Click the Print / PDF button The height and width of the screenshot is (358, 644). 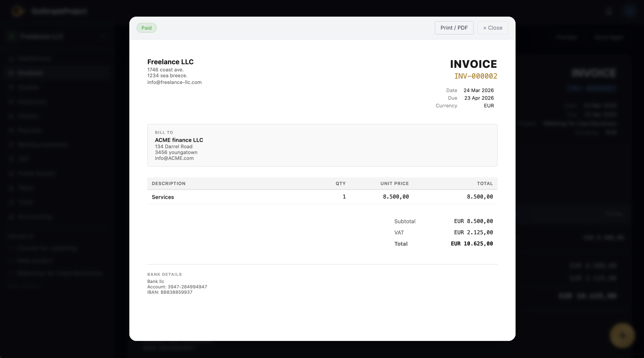pos(454,28)
